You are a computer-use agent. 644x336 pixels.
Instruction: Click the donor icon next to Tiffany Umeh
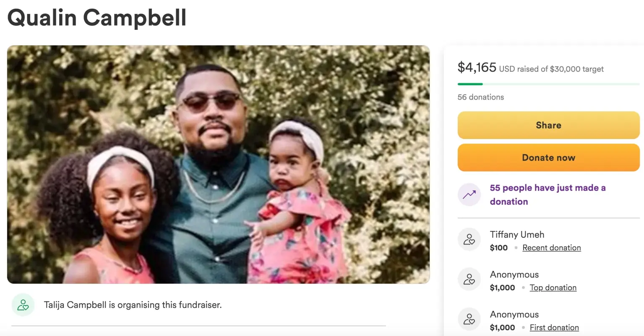click(469, 239)
